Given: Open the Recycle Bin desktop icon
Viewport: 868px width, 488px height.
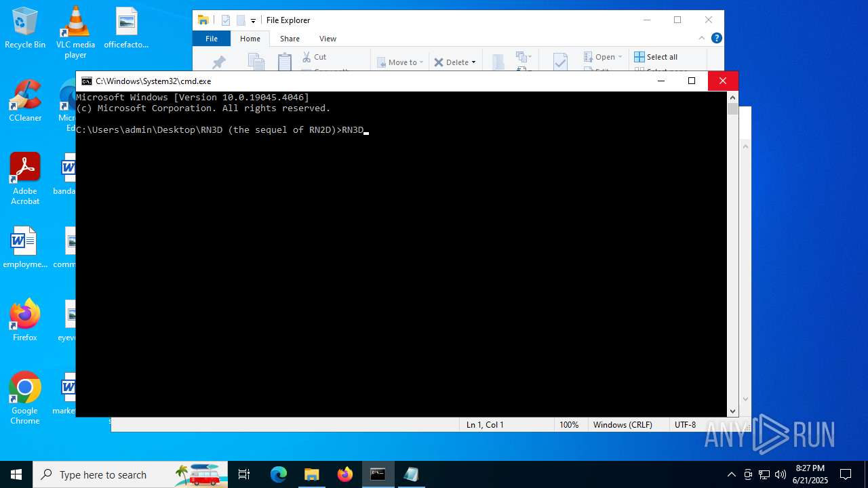Looking at the screenshot, I should click(25, 28).
